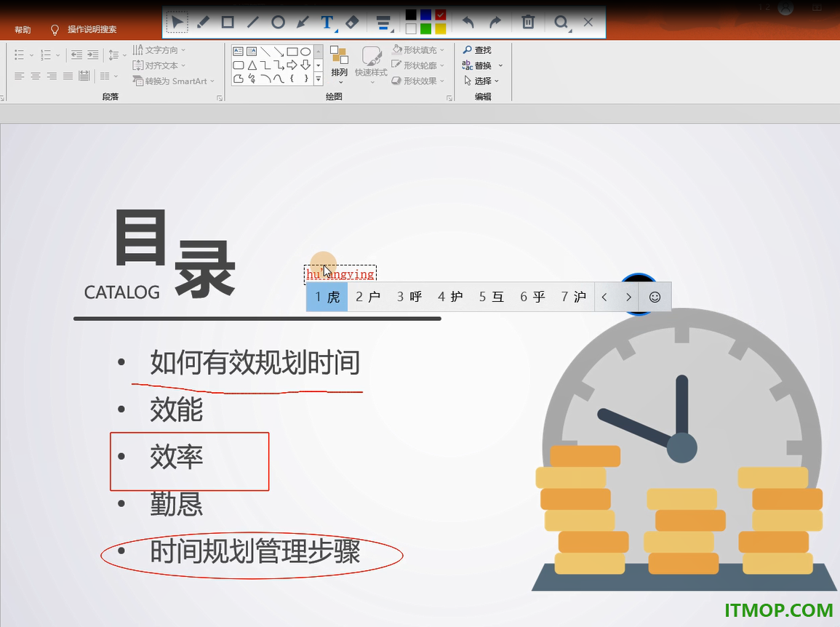840x627 pixels.
Task: Click the 查找 find button
Action: point(477,50)
